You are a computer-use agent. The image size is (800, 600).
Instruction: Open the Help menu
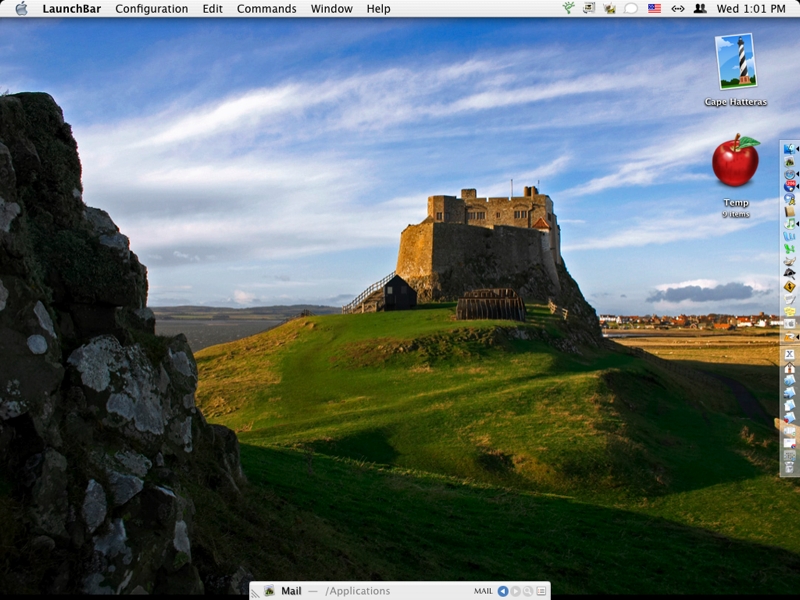click(378, 8)
